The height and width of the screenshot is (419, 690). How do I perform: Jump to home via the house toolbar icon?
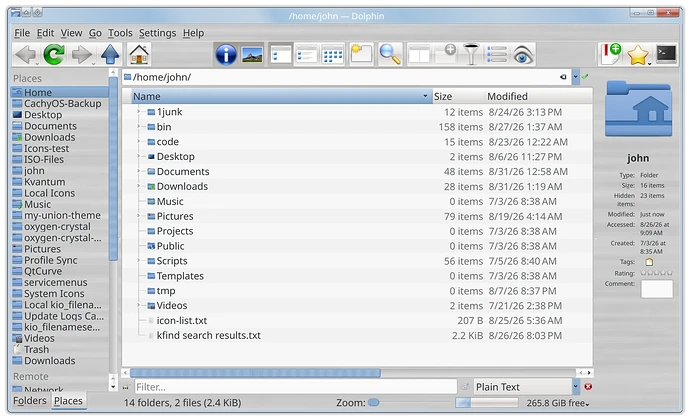tap(139, 55)
